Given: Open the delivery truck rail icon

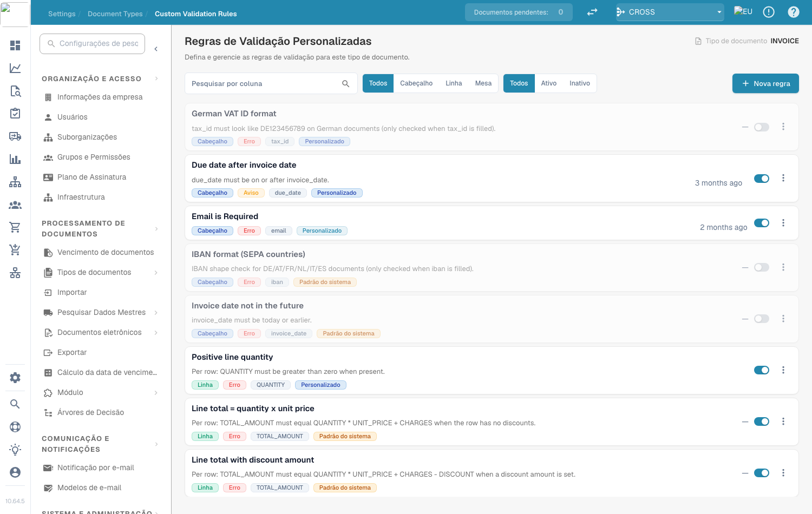Looking at the screenshot, I should [x=15, y=136].
